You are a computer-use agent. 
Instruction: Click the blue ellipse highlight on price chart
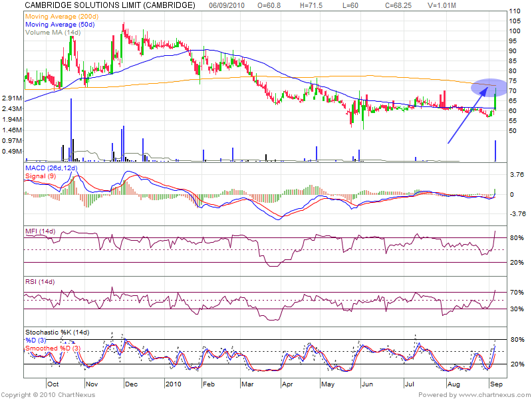click(489, 87)
